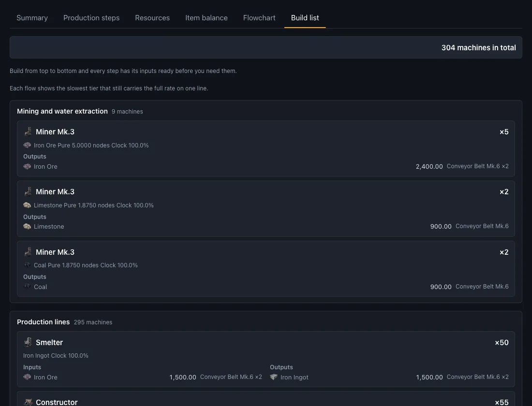This screenshot has width=532, height=406.
Task: Click 'Conveyor Belt Mk.6 ×2' for miner iron ore
Action: [477, 166]
